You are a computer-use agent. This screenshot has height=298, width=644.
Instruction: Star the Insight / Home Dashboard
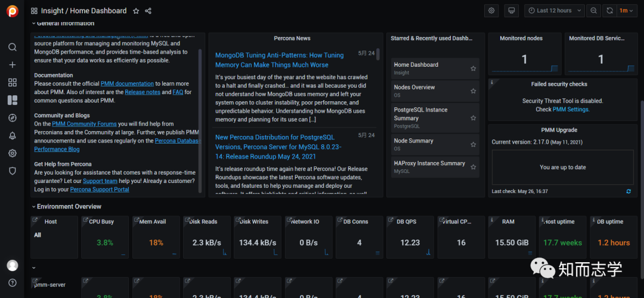click(x=136, y=11)
